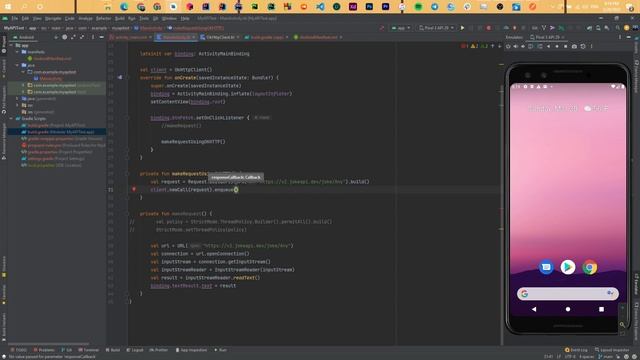
Task: Open the Layout Inspector button
Action: pyautogui.click(x=612, y=350)
